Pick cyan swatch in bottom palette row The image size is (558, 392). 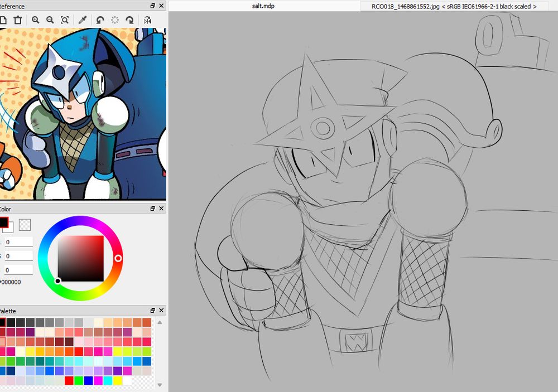tap(108, 381)
